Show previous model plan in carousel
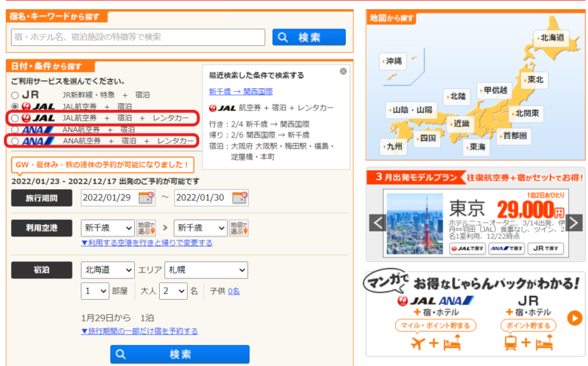 pos(378,223)
